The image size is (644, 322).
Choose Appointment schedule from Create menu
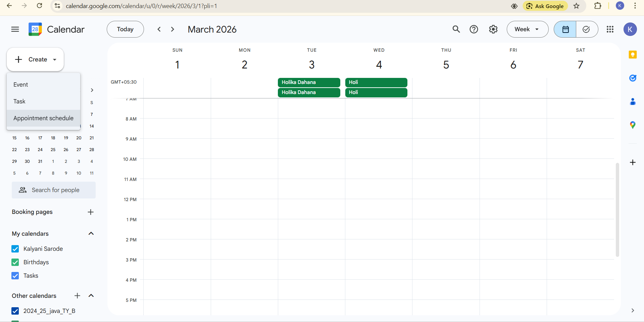click(43, 118)
